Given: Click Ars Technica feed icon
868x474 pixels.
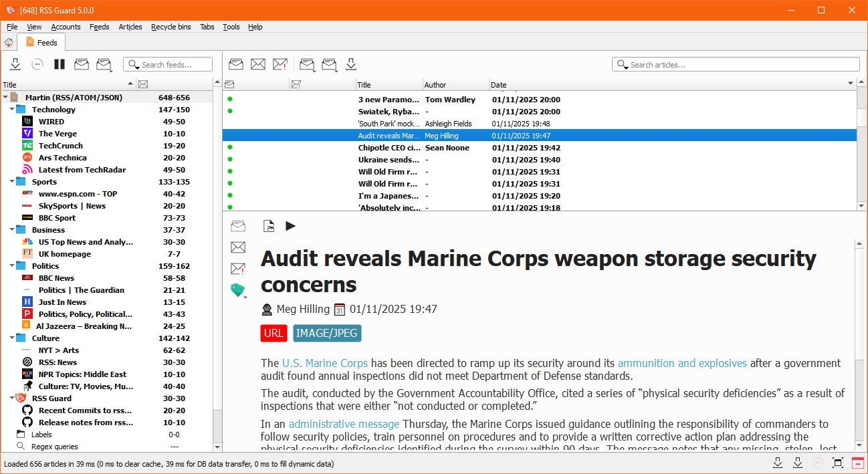Looking at the screenshot, I should click(x=27, y=158).
